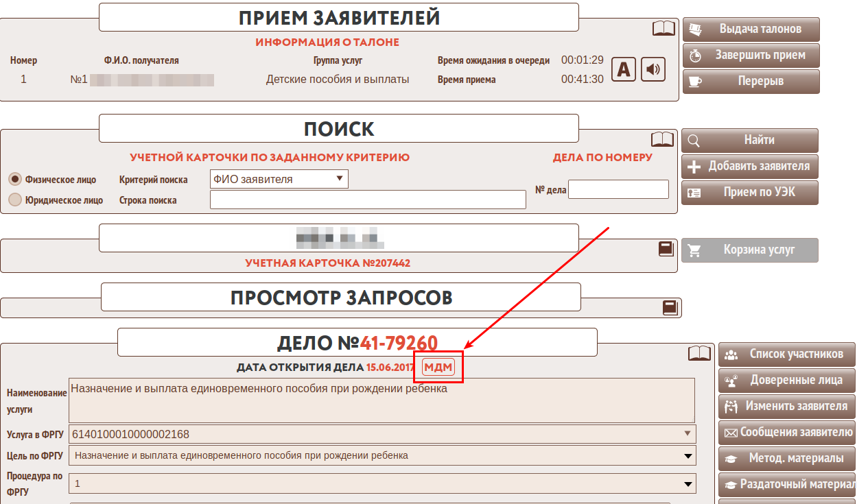This screenshot has width=857, height=504.
Task: Expand the Процедура по ФРГУ dropdown
Action: 382,483
